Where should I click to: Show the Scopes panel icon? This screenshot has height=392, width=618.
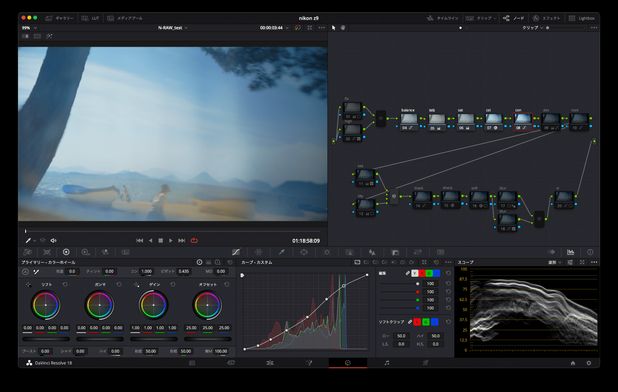(570, 252)
